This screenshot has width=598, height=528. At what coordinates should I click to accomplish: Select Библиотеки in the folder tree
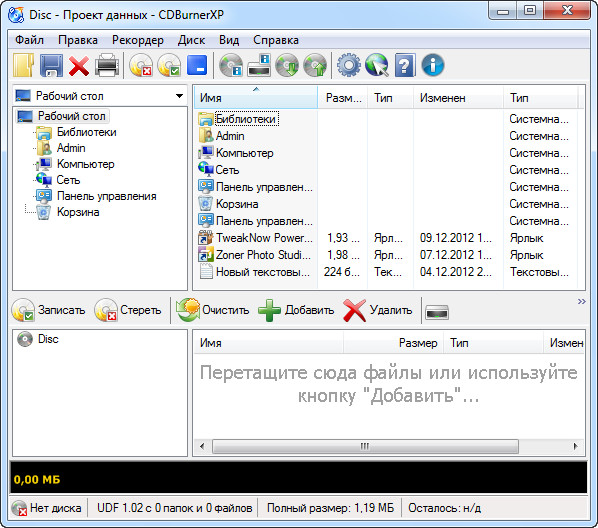pos(77,132)
